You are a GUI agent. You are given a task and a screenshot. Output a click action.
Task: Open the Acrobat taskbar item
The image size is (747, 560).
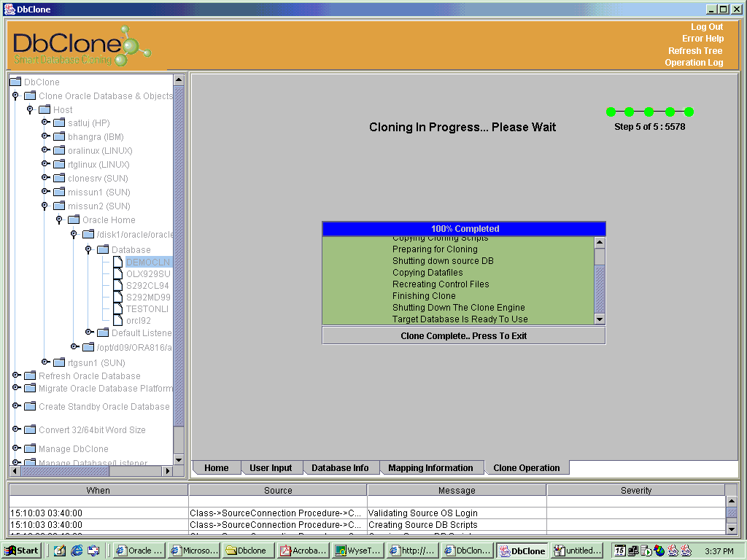click(x=303, y=551)
